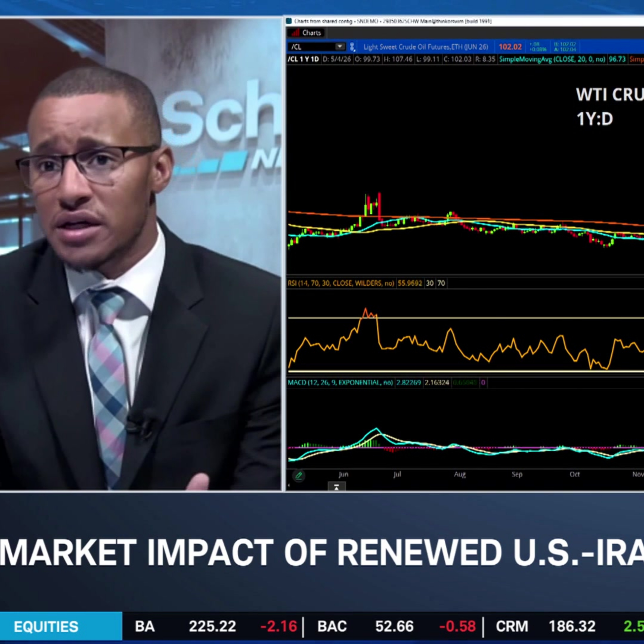Click the MACD (12, 26, 9, EXPONENTIAL) study label
Viewport: 644px width, 644px height.
point(340,383)
